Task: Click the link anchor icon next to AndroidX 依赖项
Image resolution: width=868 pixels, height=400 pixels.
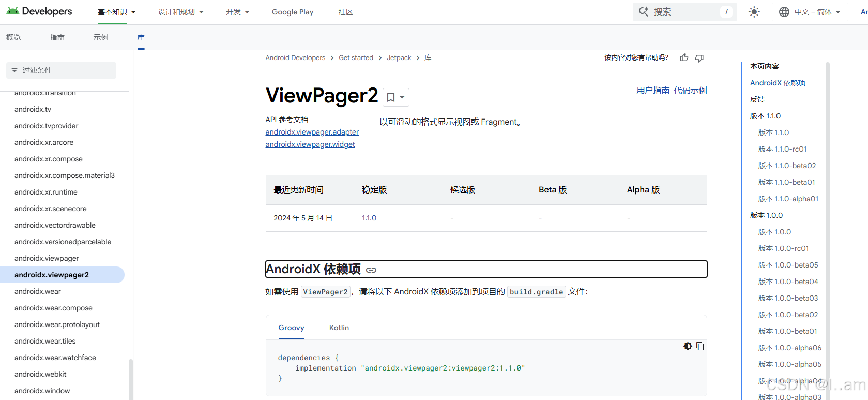Action: 371,270
